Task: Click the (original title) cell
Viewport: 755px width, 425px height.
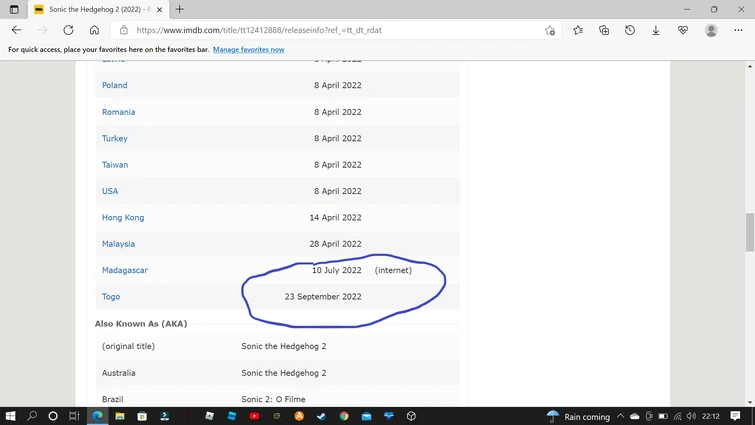Action: tap(128, 346)
